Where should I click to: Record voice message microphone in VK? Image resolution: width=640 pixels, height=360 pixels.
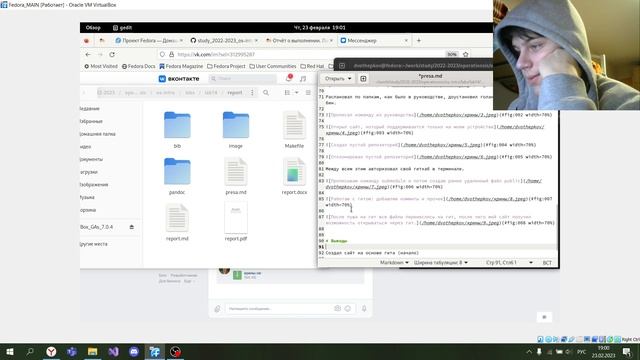(x=364, y=309)
